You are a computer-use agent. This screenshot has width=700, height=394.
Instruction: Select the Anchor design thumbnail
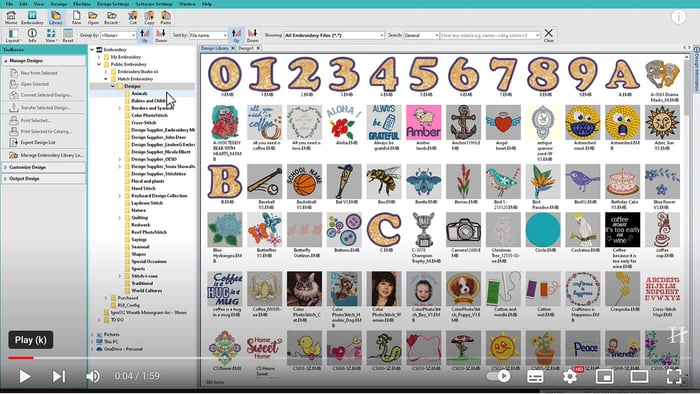(x=463, y=122)
